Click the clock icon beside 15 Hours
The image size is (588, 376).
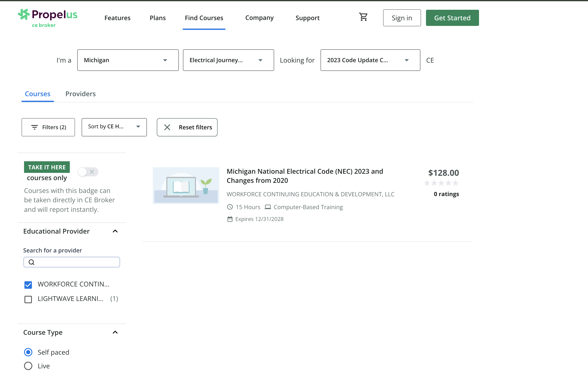(x=230, y=207)
